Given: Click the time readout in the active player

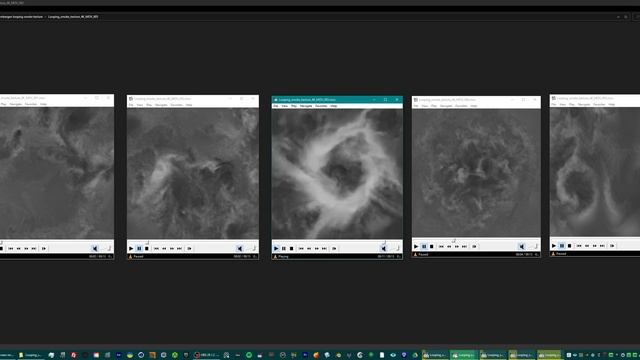Looking at the screenshot, I should click(x=386, y=257).
